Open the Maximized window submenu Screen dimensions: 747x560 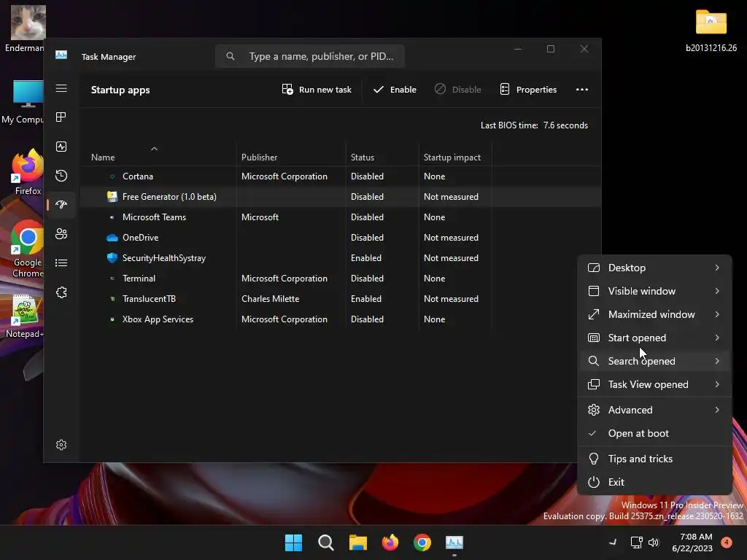654,314
